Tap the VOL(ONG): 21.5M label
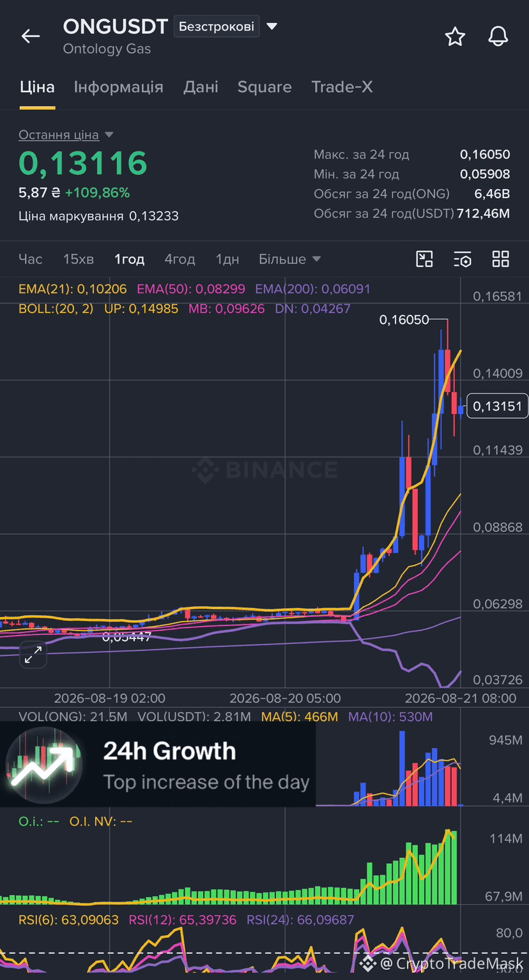 [73, 717]
